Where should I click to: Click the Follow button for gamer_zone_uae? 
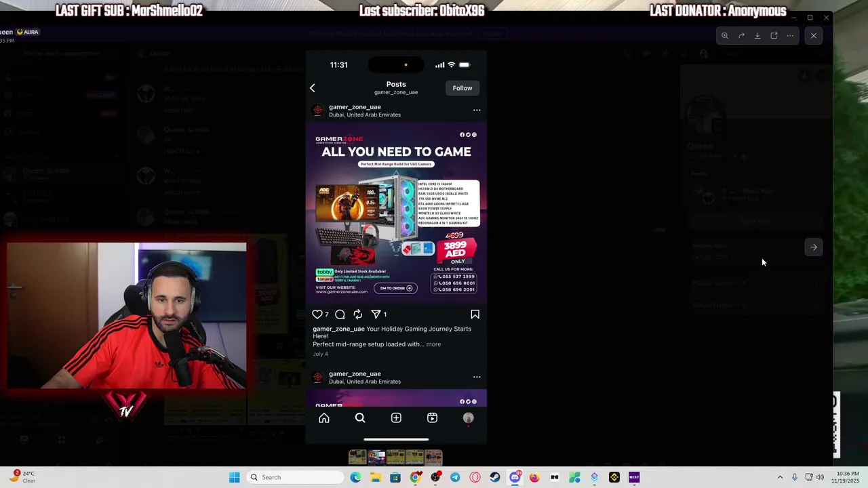(x=462, y=88)
